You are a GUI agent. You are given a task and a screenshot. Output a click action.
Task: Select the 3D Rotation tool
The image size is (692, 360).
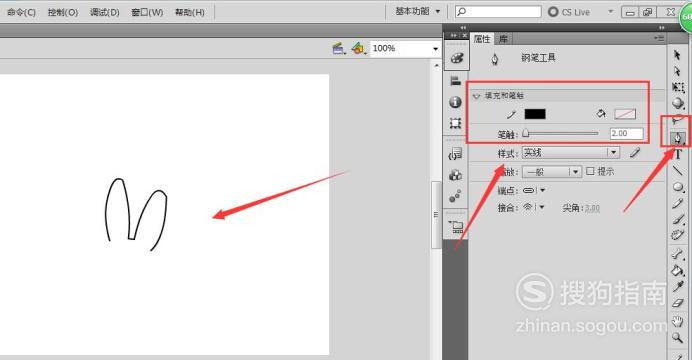click(678, 103)
